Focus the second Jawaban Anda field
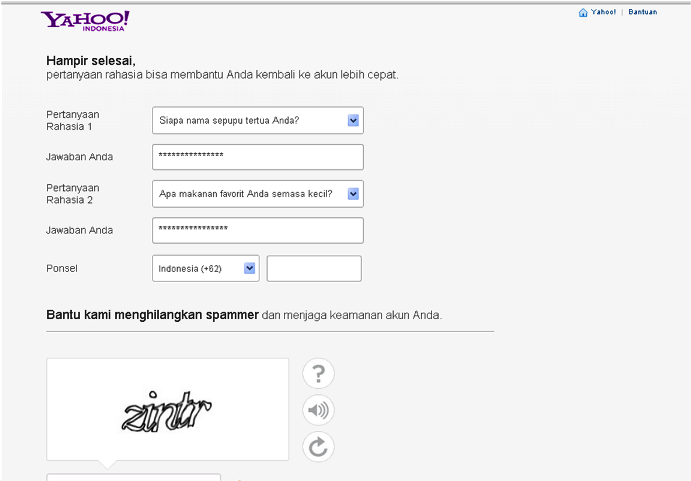Image resolution: width=691 pixels, height=481 pixels. (x=258, y=230)
